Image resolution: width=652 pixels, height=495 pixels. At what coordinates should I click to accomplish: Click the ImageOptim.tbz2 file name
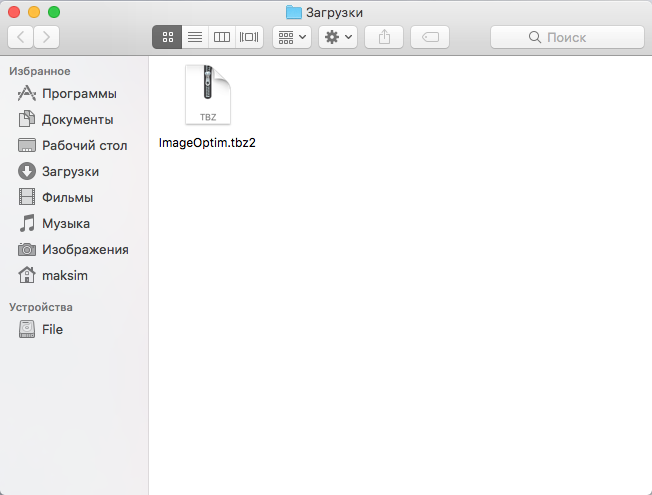[x=207, y=143]
